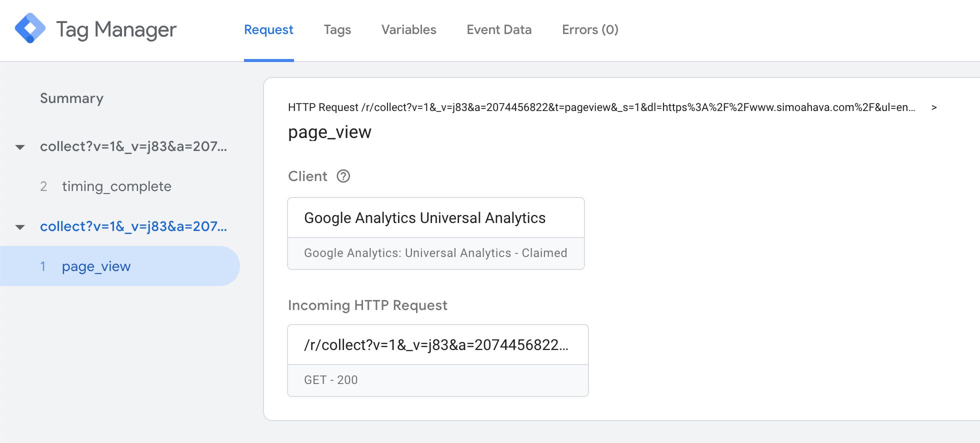Select Summary in the sidebar
This screenshot has height=443, width=980.
[71, 98]
